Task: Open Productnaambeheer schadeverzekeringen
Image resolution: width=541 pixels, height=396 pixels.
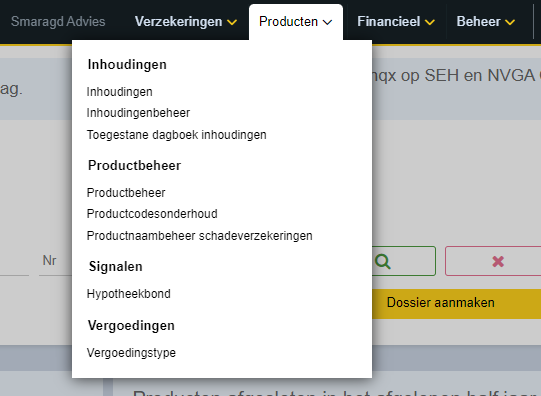Action: [x=199, y=236]
